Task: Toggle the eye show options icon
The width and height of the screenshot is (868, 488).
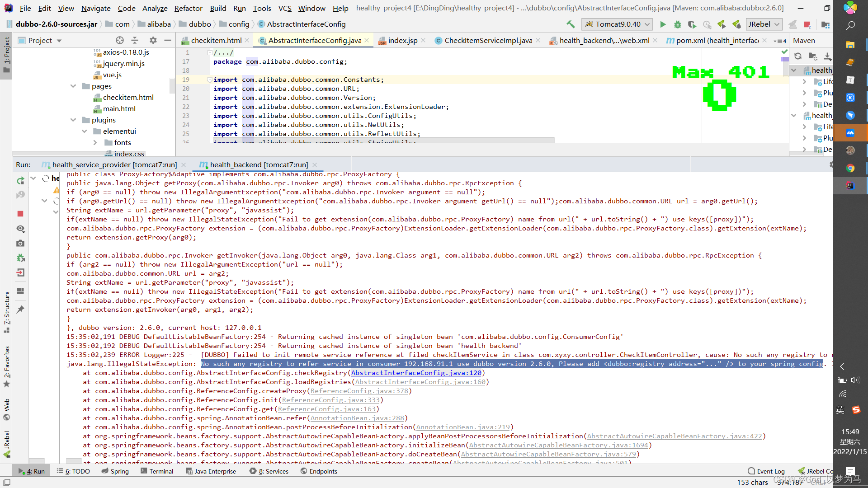Action: tap(20, 229)
